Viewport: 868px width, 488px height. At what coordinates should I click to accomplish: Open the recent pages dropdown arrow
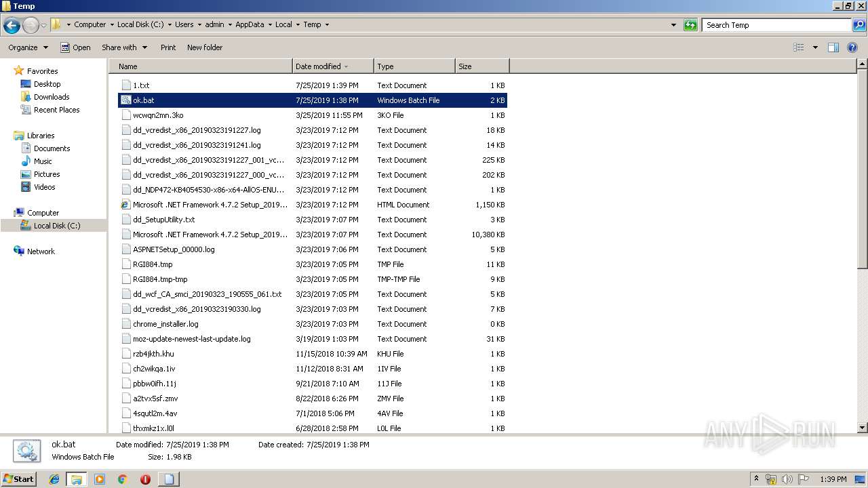tap(43, 25)
